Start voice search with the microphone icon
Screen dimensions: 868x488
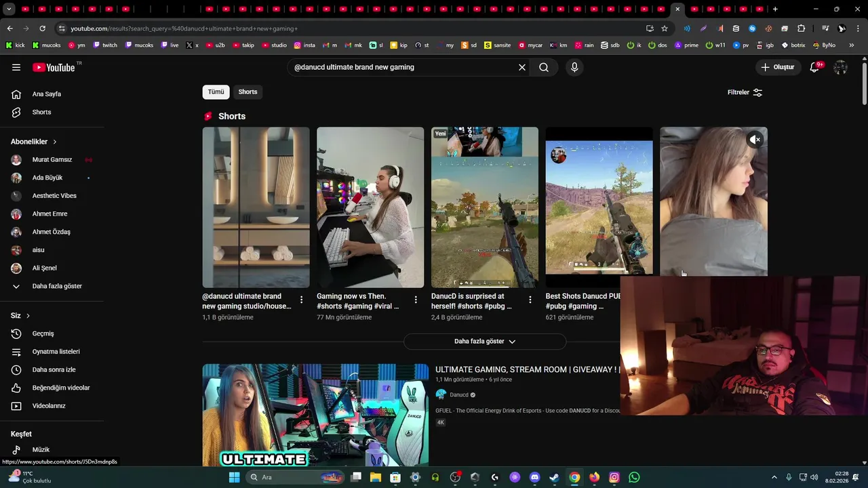tap(574, 67)
